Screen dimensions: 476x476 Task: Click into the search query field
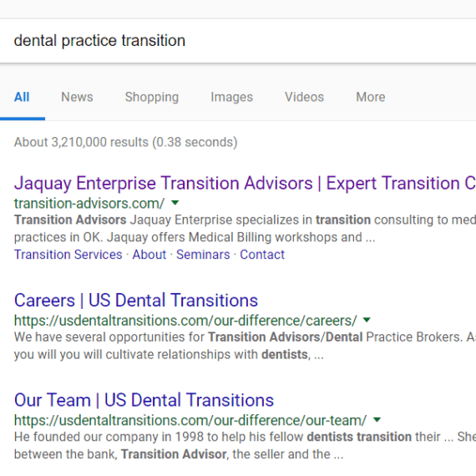click(238, 41)
